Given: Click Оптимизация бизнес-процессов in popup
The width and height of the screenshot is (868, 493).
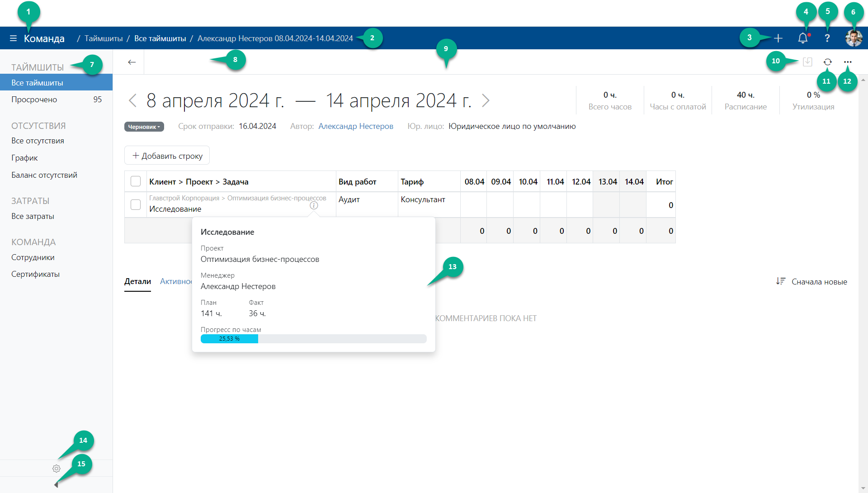Looking at the screenshot, I should (260, 259).
